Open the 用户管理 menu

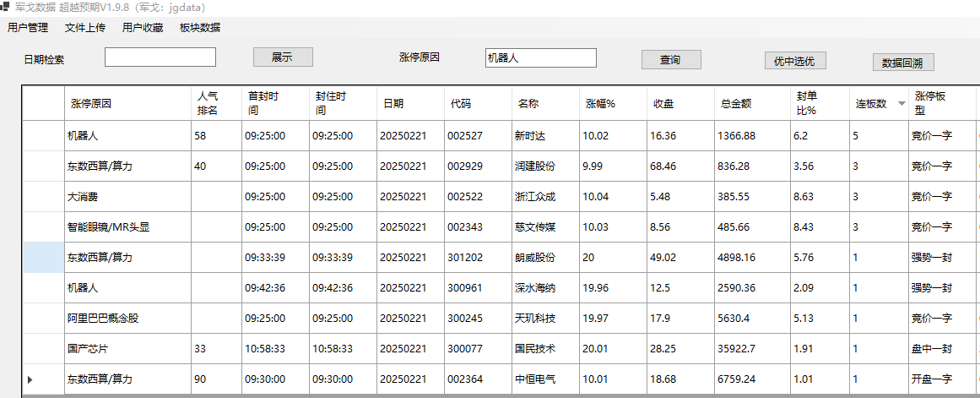coord(28,28)
